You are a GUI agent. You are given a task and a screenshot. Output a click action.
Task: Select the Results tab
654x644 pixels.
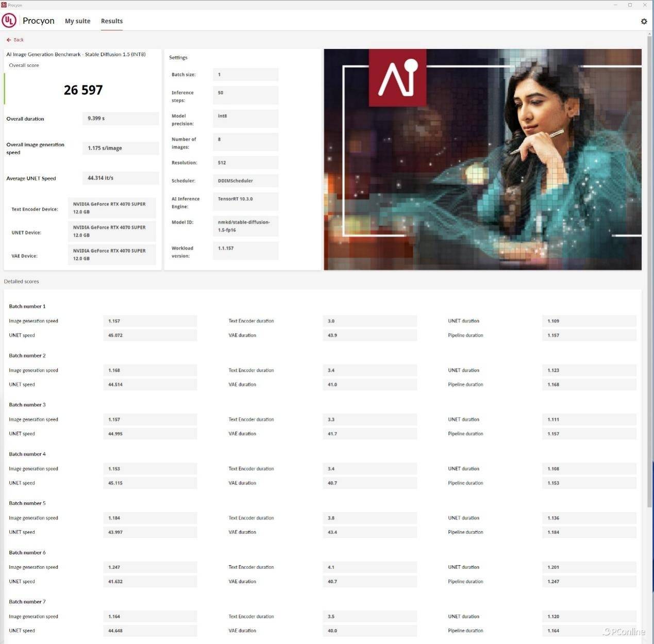click(x=112, y=21)
